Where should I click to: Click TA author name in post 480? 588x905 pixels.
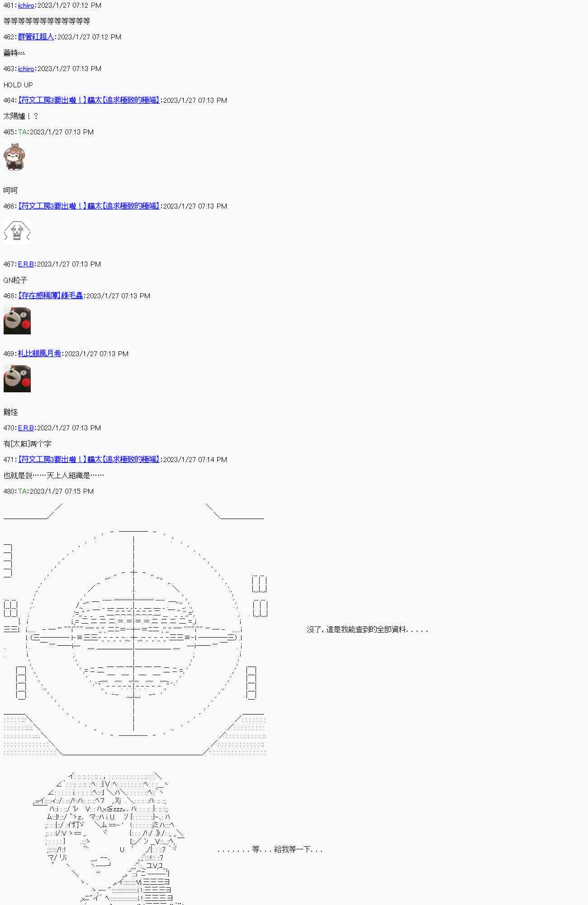coord(22,491)
